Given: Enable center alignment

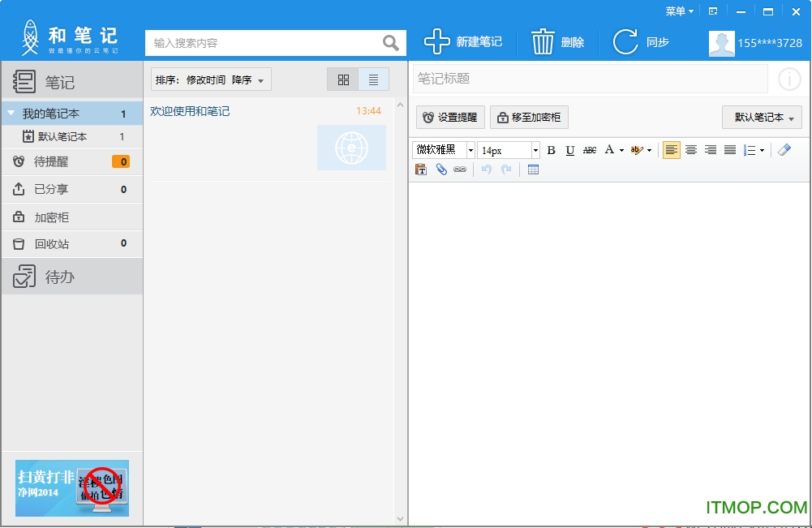Looking at the screenshot, I should tap(691, 150).
